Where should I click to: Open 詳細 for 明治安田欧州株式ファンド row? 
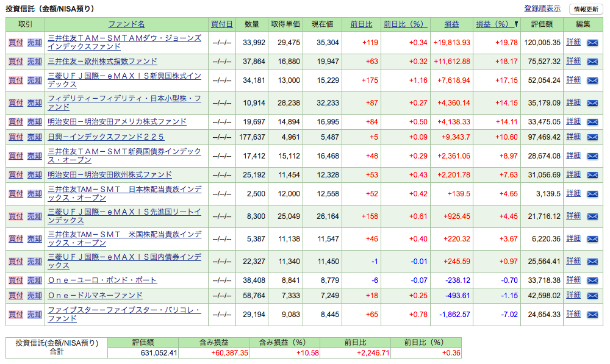tap(573, 174)
